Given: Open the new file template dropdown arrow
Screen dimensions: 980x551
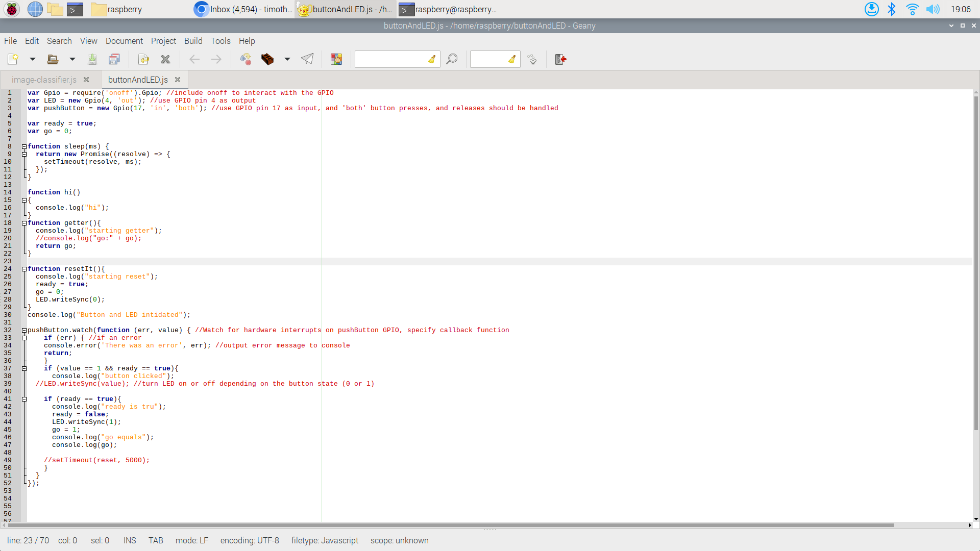Looking at the screenshot, I should (32, 59).
